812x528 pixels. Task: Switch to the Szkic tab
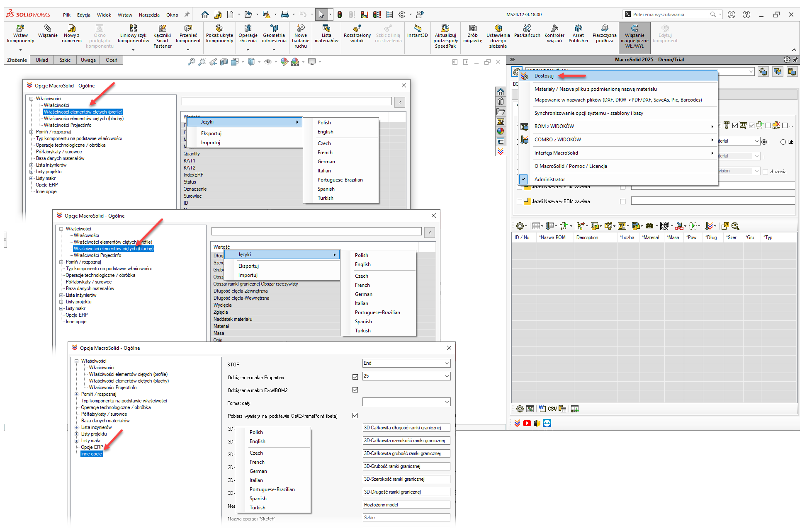[x=65, y=60]
